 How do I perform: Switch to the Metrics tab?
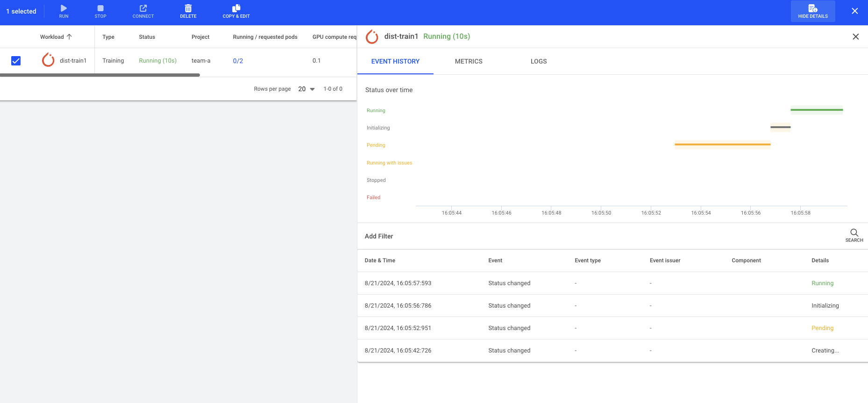(469, 61)
